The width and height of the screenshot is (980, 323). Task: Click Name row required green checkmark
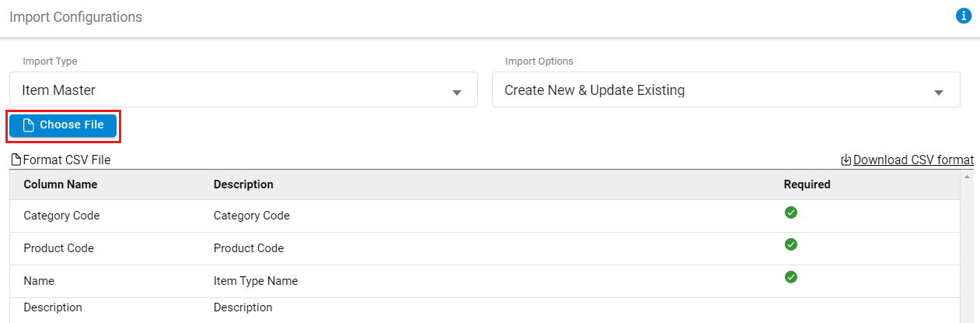pyautogui.click(x=790, y=277)
